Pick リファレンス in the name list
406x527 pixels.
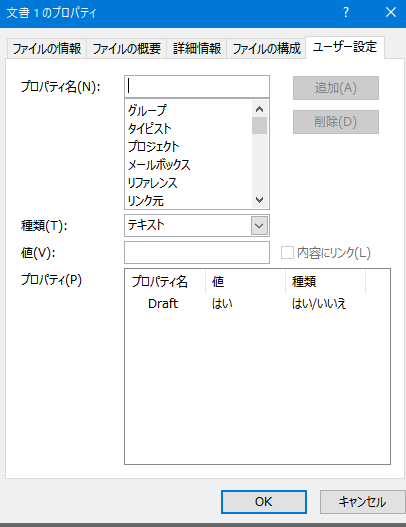[152, 183]
